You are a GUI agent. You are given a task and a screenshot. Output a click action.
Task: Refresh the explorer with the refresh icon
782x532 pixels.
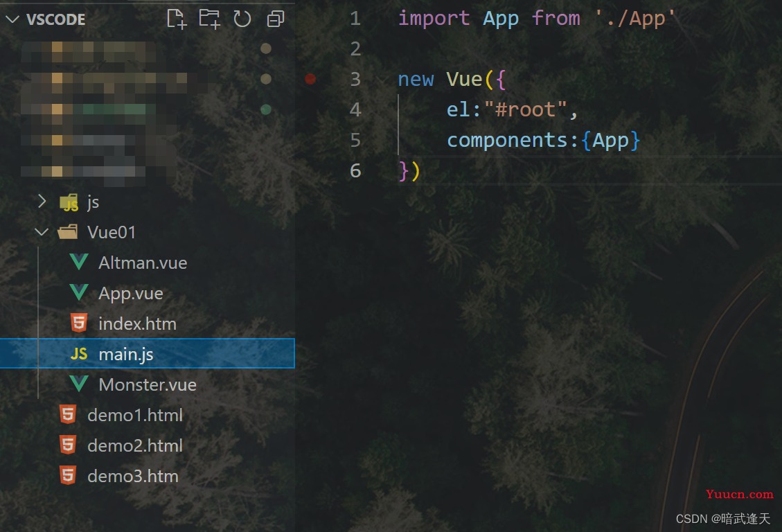[x=242, y=19]
